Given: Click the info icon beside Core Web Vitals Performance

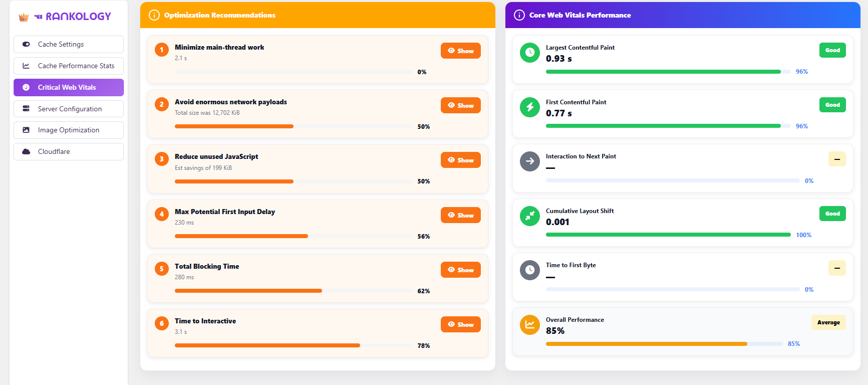Looking at the screenshot, I should (x=519, y=15).
